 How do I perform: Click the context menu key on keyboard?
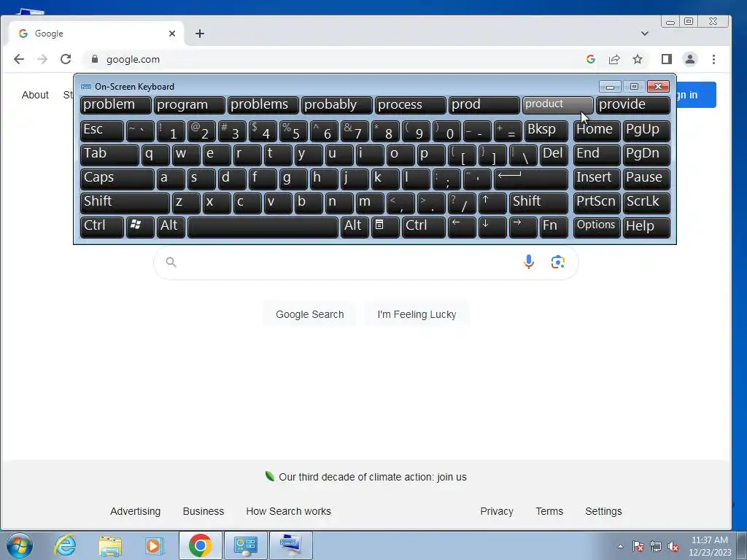tap(385, 227)
